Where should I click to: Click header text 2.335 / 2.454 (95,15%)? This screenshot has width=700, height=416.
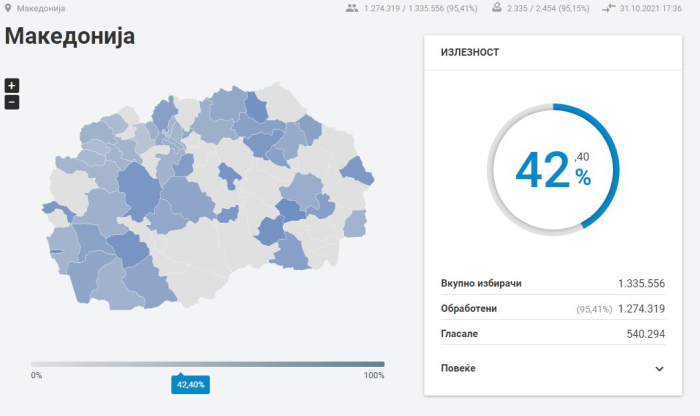point(548,8)
